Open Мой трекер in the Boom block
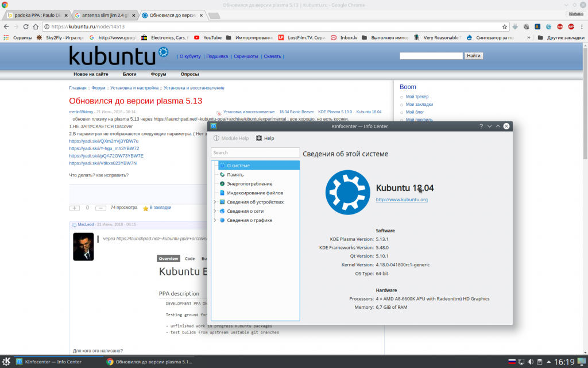Screen dimensions: 588x368 pyautogui.click(x=417, y=97)
